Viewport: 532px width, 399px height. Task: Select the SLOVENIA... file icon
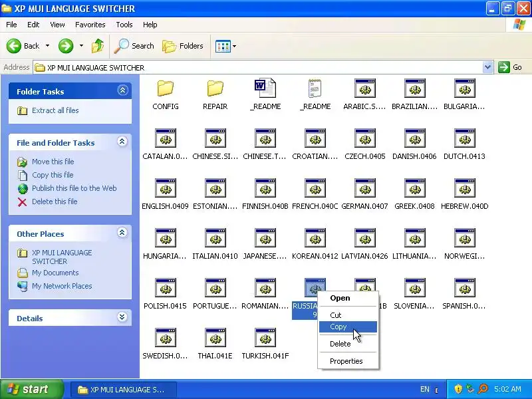point(414,288)
